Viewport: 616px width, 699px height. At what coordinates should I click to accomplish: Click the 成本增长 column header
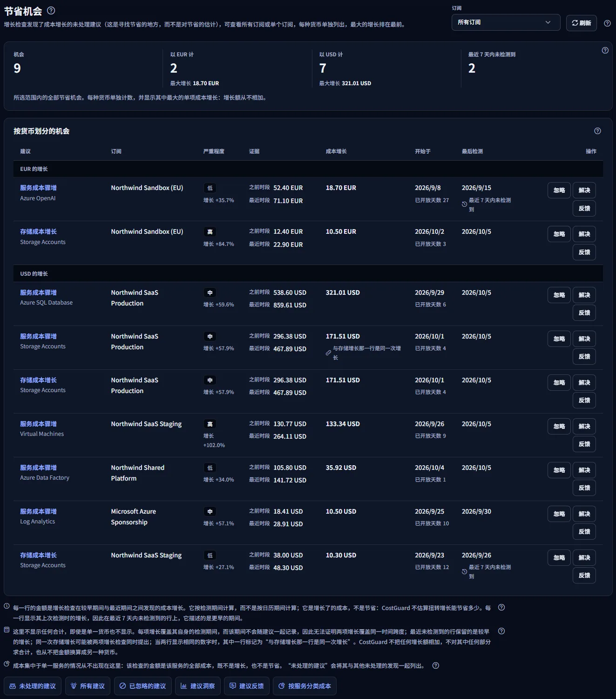336,151
